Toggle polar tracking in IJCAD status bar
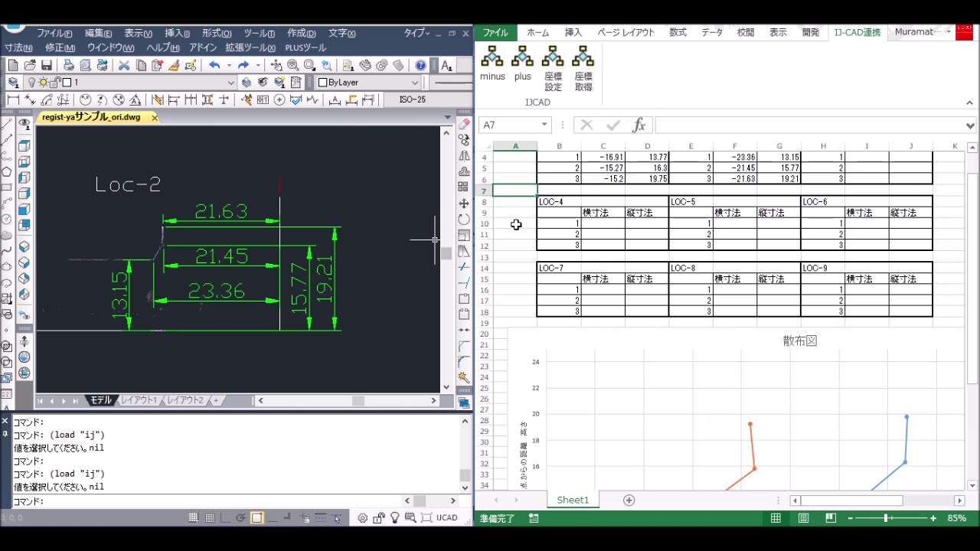This screenshot has height=551, width=980. pos(241,518)
